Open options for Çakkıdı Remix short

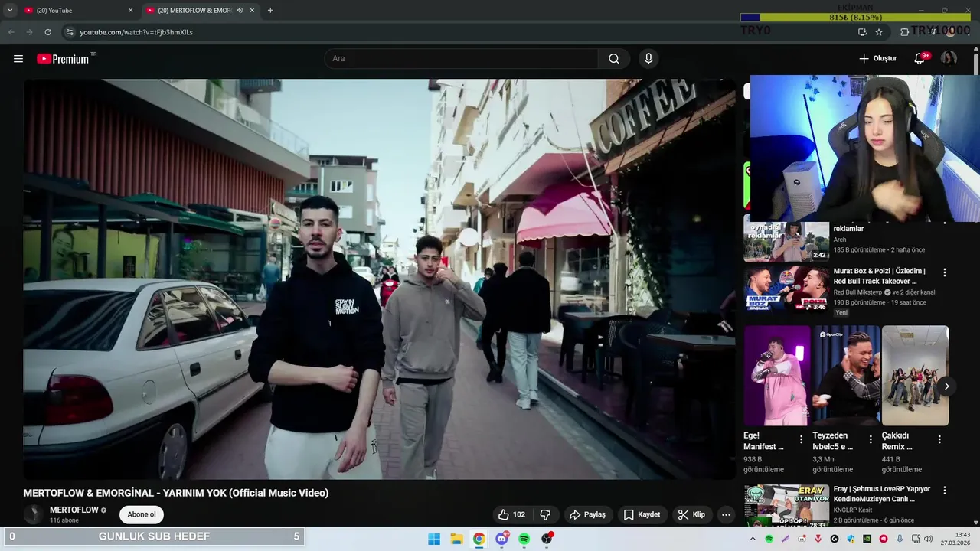coord(939,440)
